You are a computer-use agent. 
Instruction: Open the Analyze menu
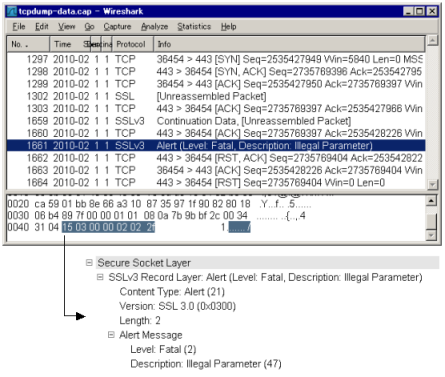154,26
